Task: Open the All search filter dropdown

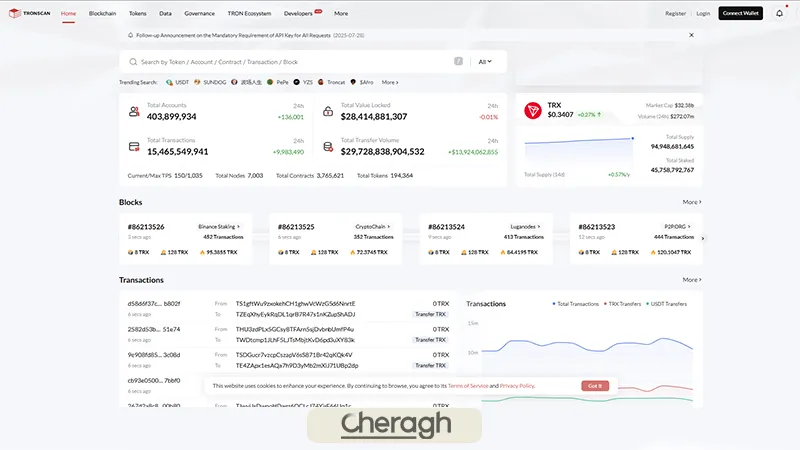Action: [485, 62]
